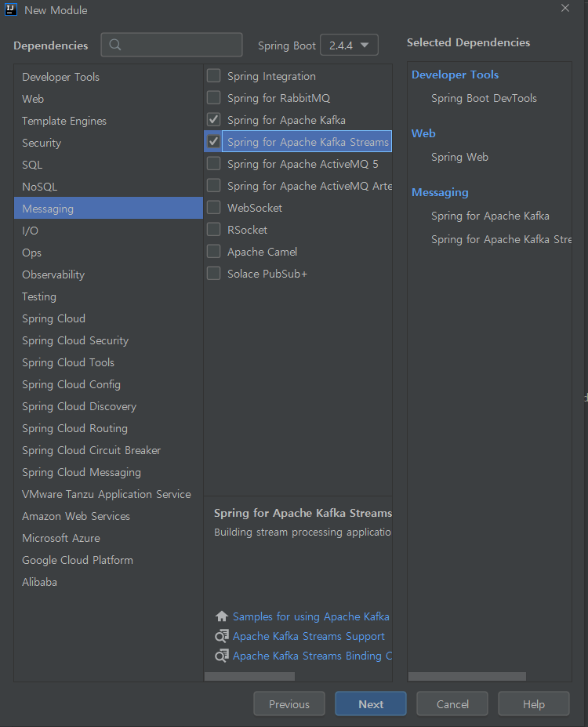
Task: Enable Spring for Apache ActiveMQ 5 checkbox
Action: coord(213,164)
